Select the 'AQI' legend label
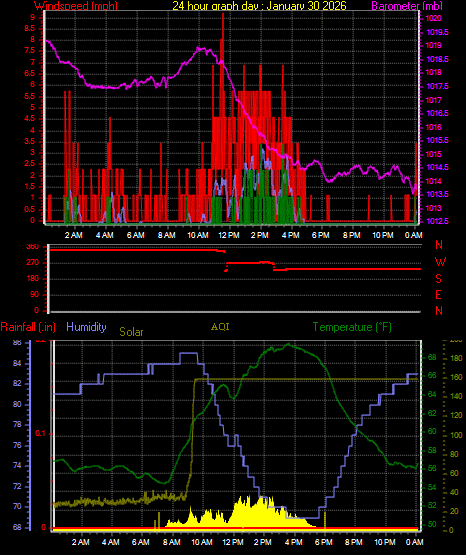The height and width of the screenshot is (555, 466). click(x=220, y=327)
